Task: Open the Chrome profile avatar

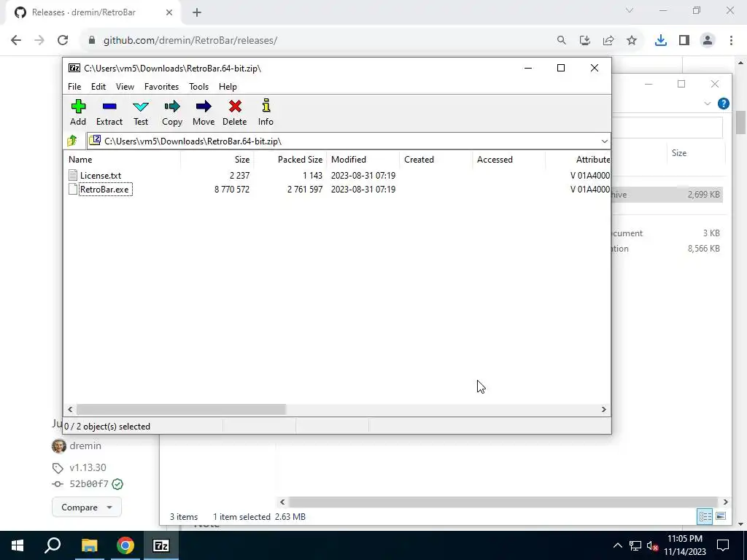Action: [x=708, y=41]
